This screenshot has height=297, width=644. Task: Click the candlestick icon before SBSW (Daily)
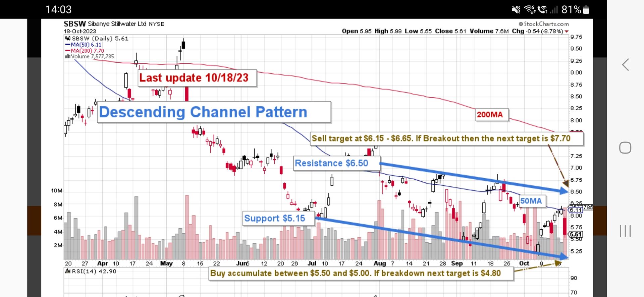[x=68, y=39]
